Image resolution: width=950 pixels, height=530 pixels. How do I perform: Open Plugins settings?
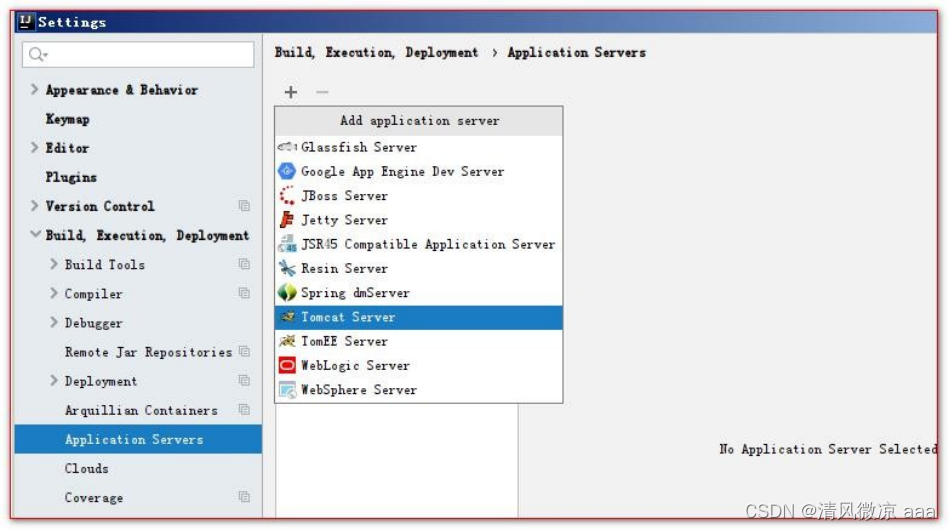pyautogui.click(x=71, y=177)
